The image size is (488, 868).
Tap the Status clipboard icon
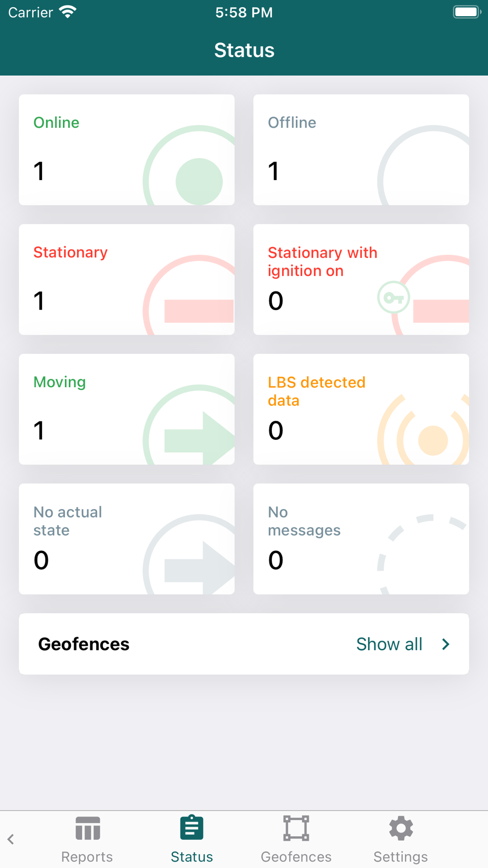click(192, 827)
